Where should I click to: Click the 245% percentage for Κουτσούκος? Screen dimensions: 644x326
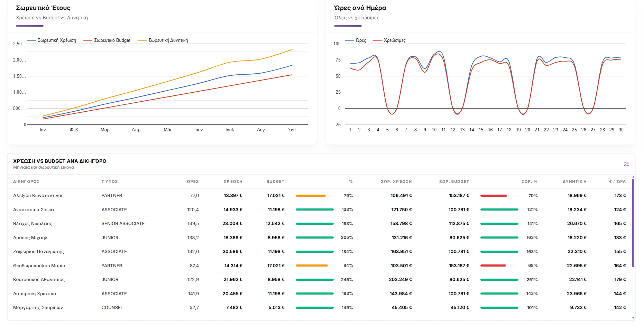click(x=347, y=280)
